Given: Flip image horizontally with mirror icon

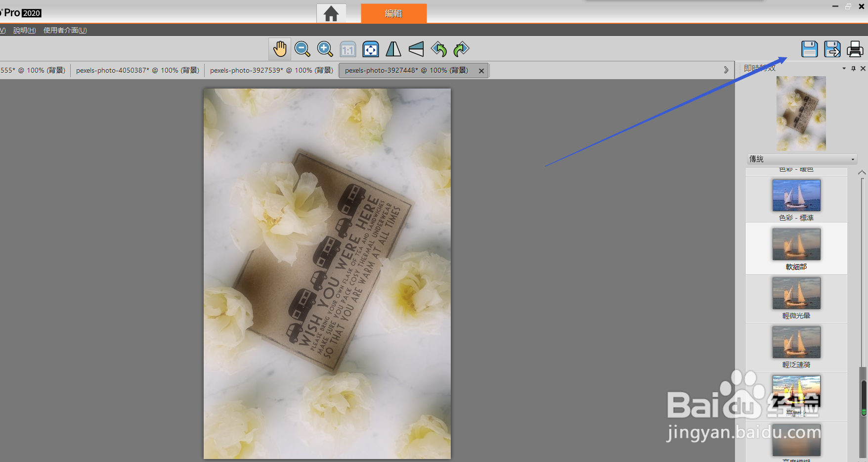Looking at the screenshot, I should click(393, 49).
